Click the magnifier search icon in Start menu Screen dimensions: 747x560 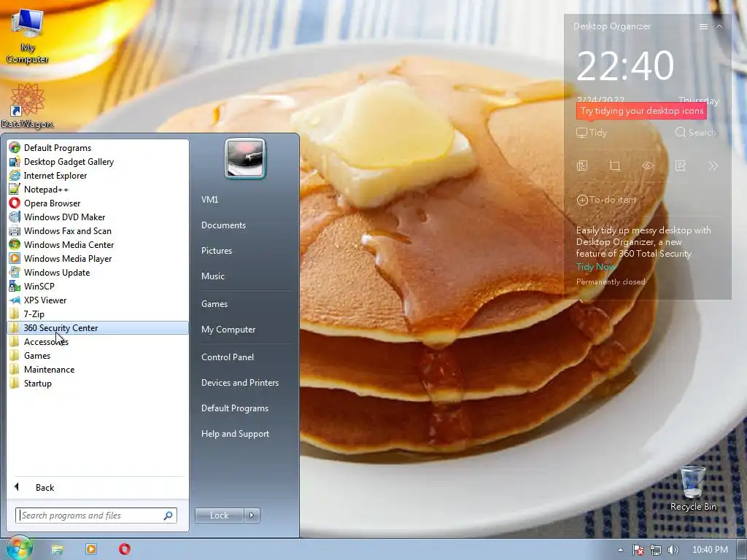(x=169, y=516)
